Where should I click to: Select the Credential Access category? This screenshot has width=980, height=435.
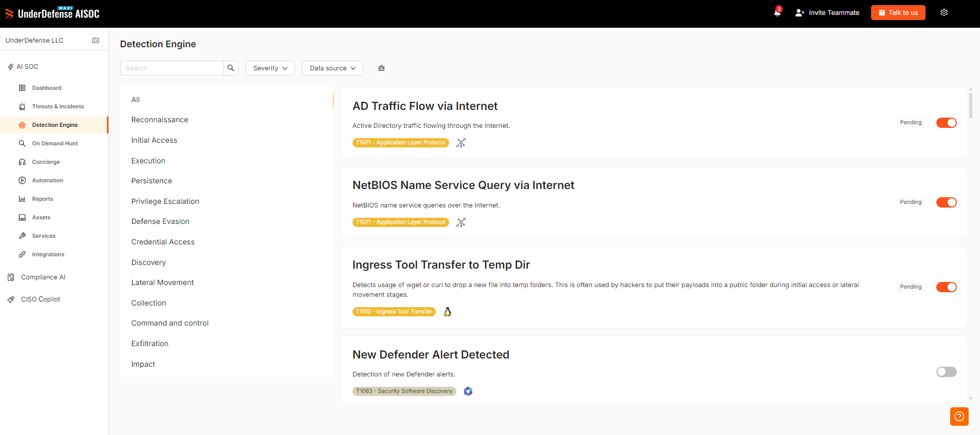coord(163,242)
